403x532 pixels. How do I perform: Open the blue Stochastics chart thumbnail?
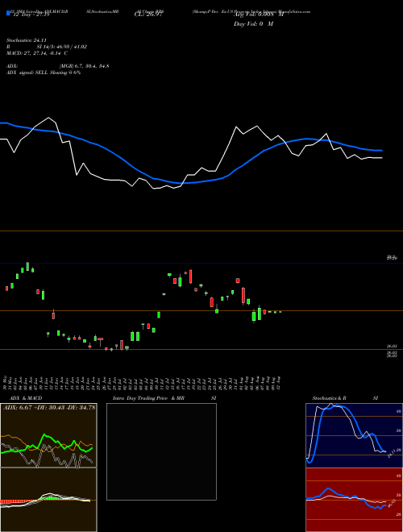coord(354,435)
